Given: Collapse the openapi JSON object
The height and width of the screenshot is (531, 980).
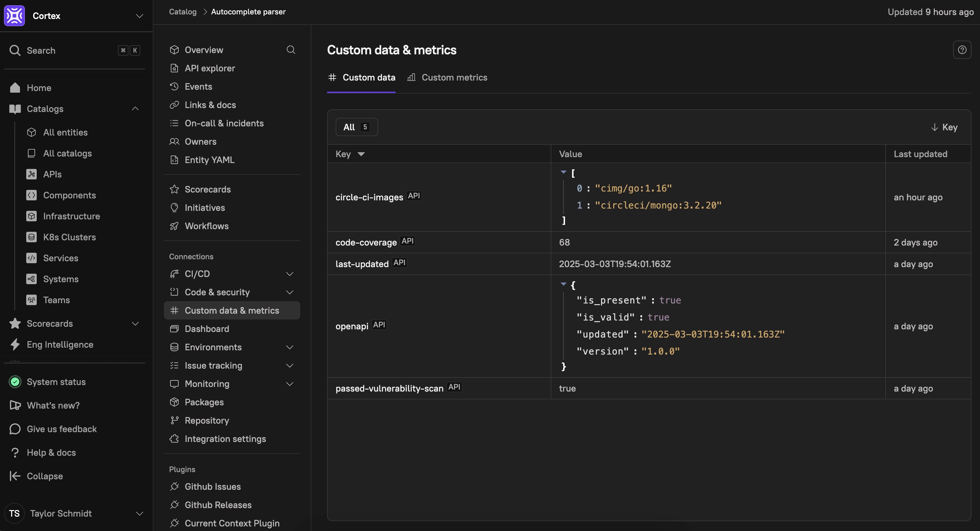Looking at the screenshot, I should pos(563,284).
